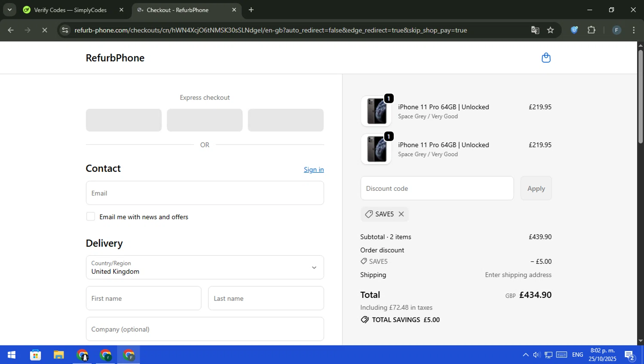Screen dimensions: 644x364
Task: Focus the Email input field
Action: (205, 193)
